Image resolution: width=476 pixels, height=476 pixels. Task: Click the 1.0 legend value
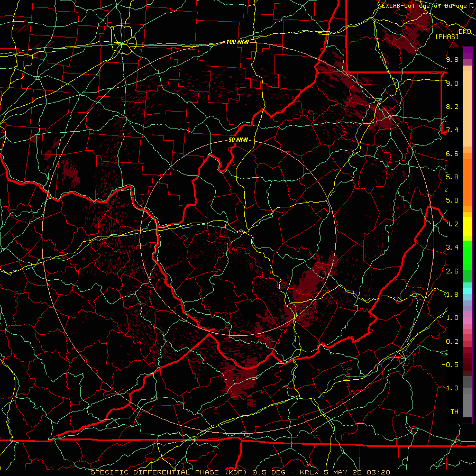click(x=452, y=318)
